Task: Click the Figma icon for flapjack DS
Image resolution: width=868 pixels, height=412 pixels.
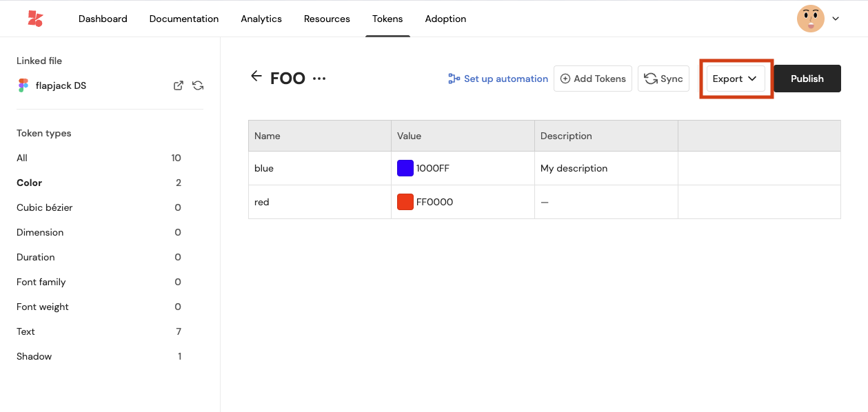Action: 23,86
